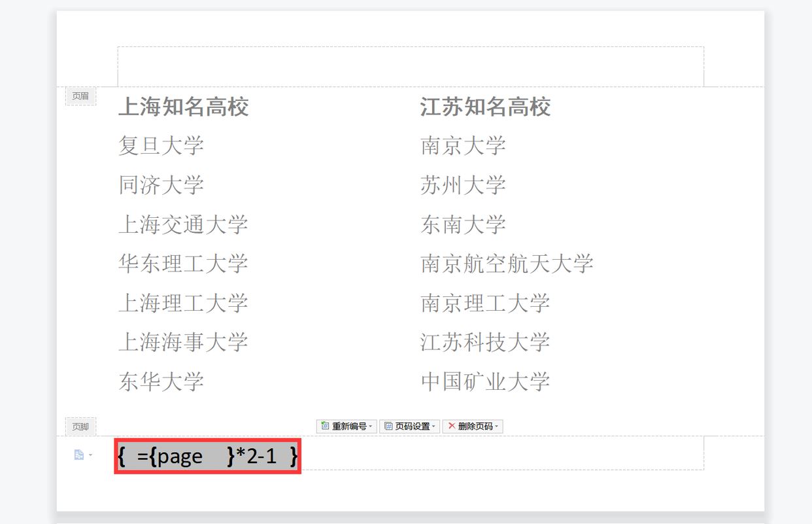Click the text 中国矿业大学
Viewport: 812px width, 524px height.
click(x=485, y=381)
